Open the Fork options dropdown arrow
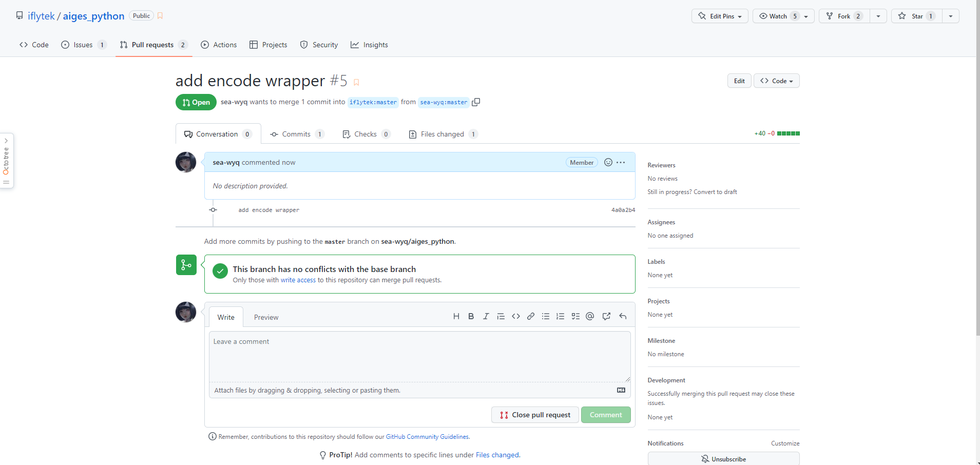The width and height of the screenshot is (980, 465). click(x=878, y=16)
